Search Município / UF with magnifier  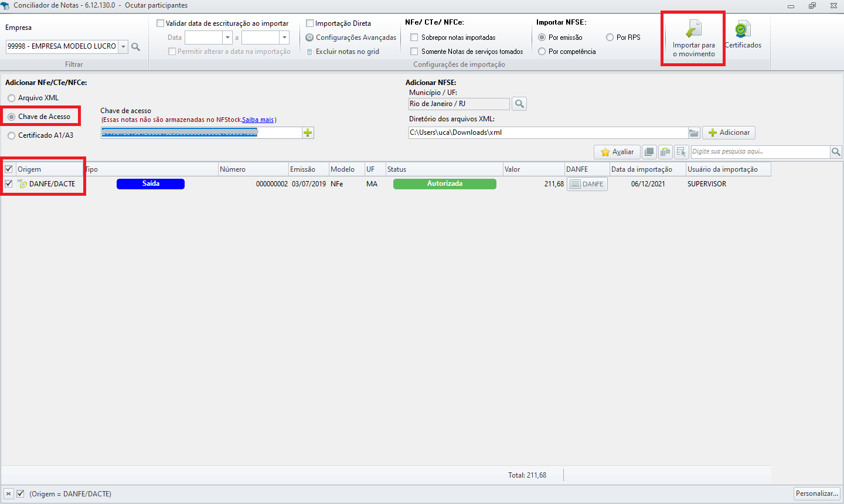[519, 104]
